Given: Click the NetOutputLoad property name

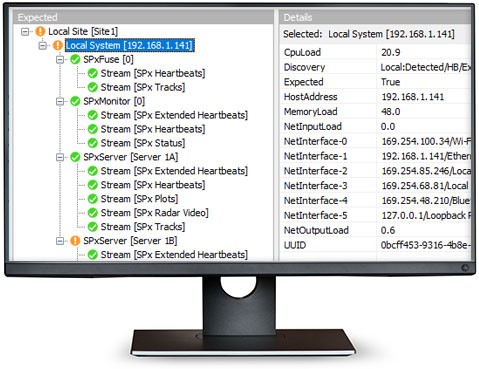Looking at the screenshot, I should [316, 230].
